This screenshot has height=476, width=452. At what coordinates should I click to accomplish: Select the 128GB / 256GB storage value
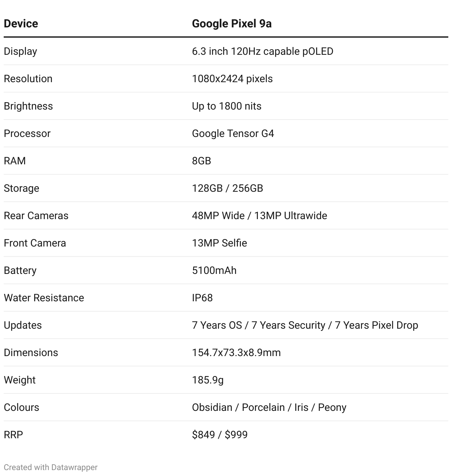(227, 188)
